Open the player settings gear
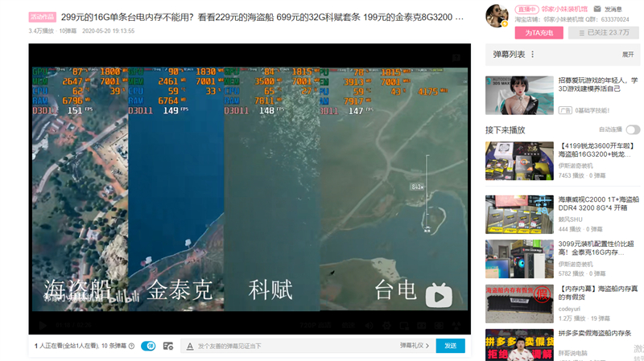The image size is (644, 361). (386, 326)
